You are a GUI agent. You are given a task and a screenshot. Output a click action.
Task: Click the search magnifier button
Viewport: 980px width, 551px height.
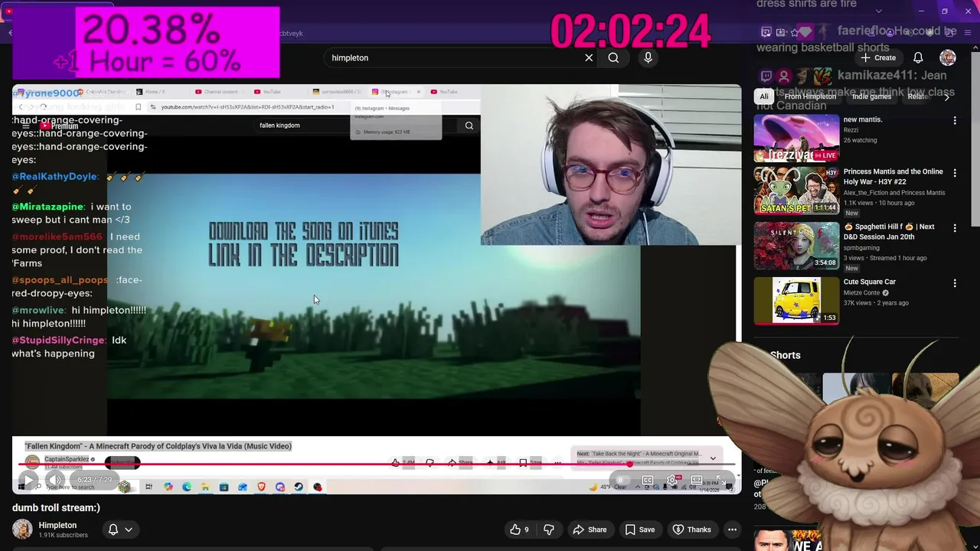pyautogui.click(x=613, y=57)
